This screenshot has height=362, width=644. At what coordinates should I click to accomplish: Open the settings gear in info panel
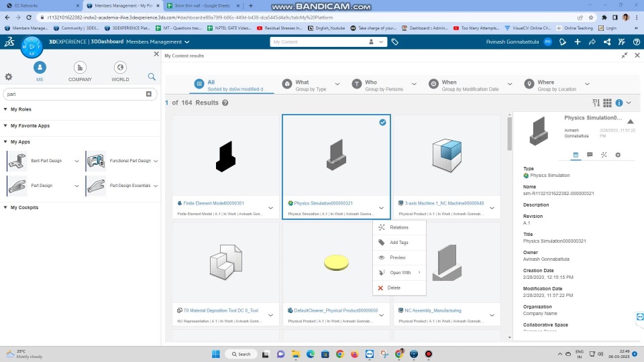click(x=618, y=155)
